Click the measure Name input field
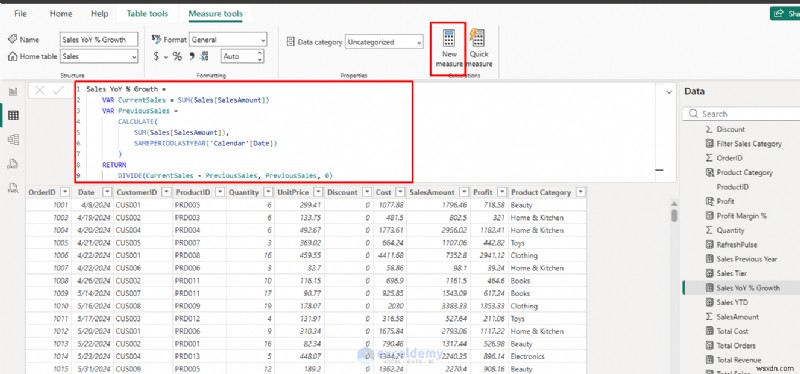The width and height of the screenshot is (800, 374). point(99,39)
